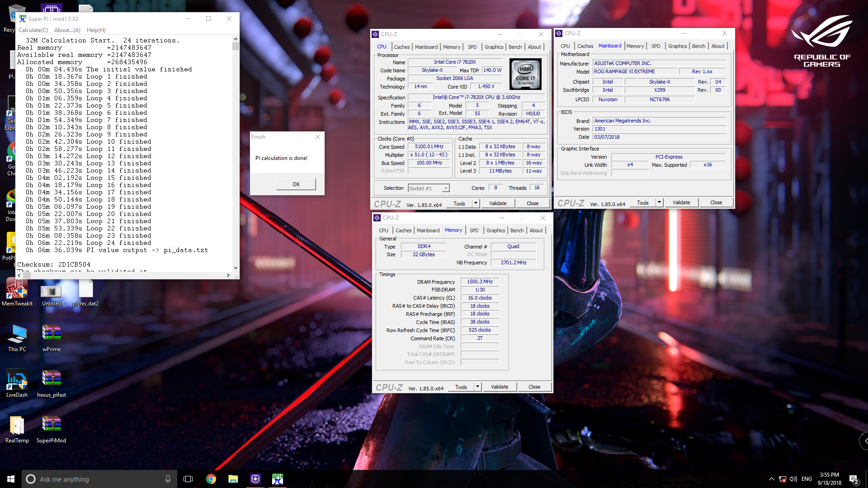
Task: Expand Tools dropdown arrow in Memory window
Action: coord(477,387)
